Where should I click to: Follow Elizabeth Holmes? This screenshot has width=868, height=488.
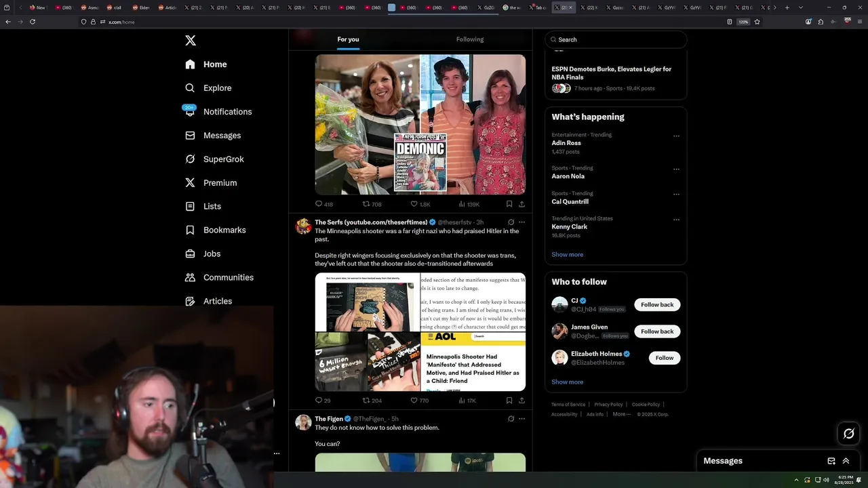665,358
